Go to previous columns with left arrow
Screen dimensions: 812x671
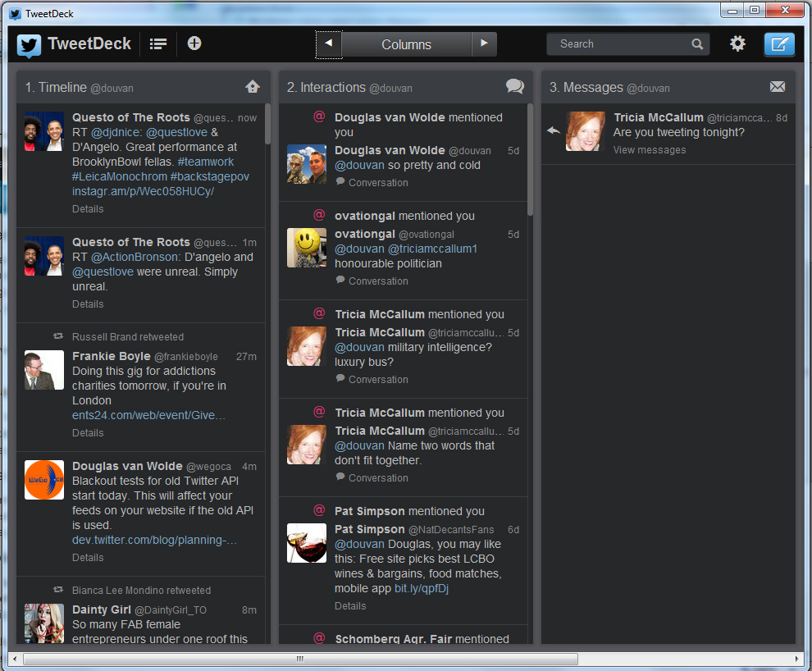click(x=329, y=44)
